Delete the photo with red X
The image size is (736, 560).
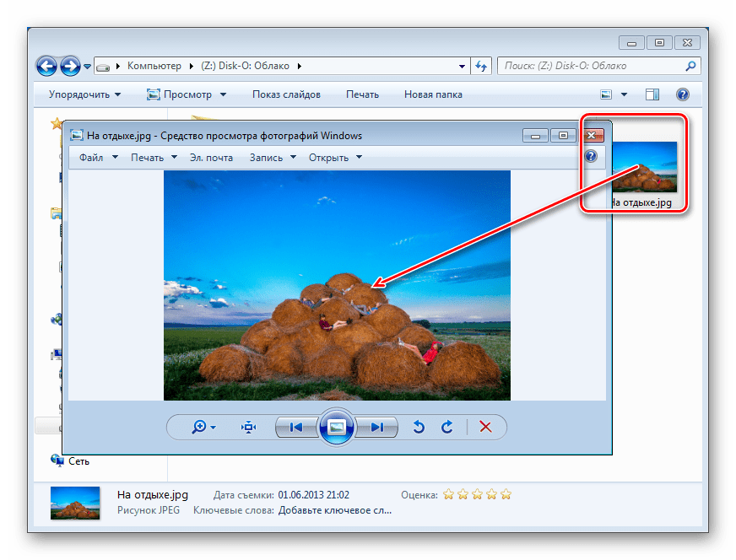[x=485, y=428]
